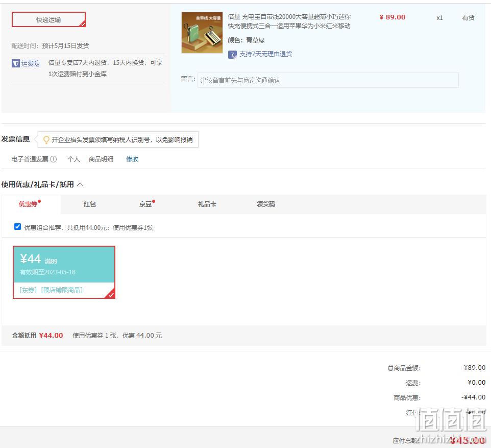
Task: Click the ¥ 89.00 product price
Action: click(x=392, y=17)
